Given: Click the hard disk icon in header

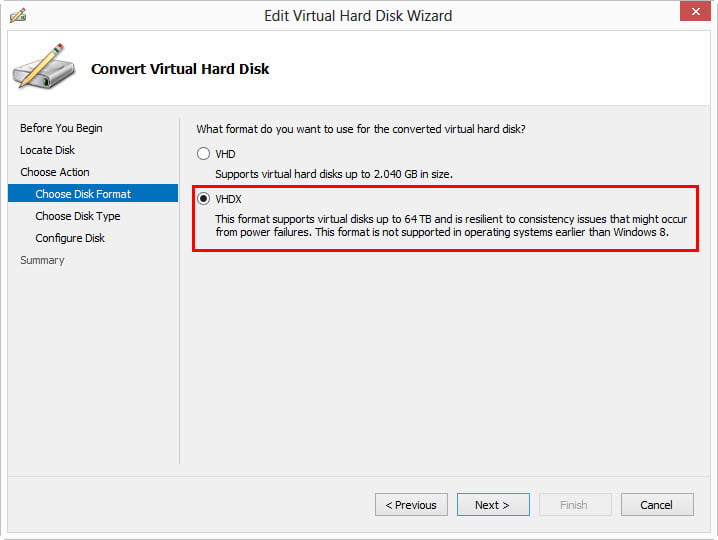Looking at the screenshot, I should point(43,68).
